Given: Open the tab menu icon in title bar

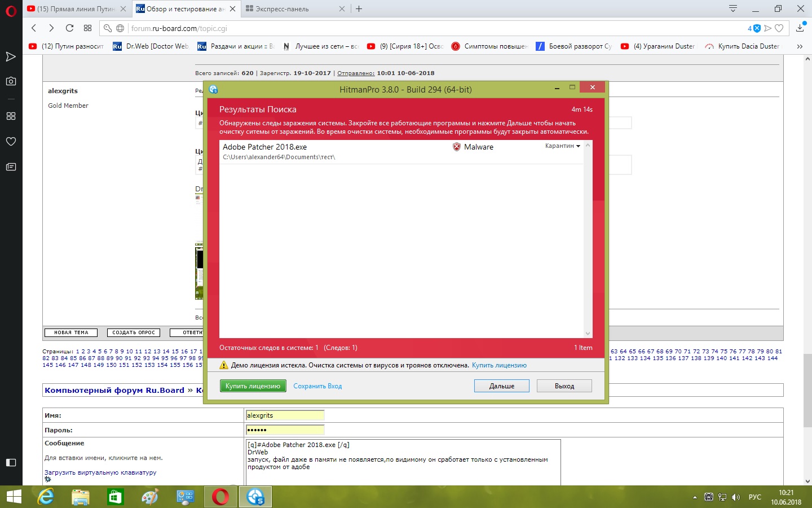Looking at the screenshot, I should [733, 8].
